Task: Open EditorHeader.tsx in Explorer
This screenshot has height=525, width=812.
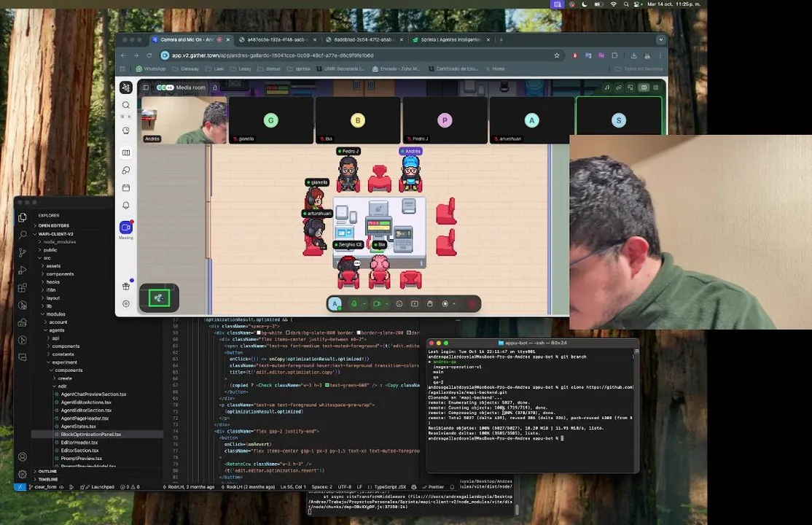Action: (x=79, y=443)
